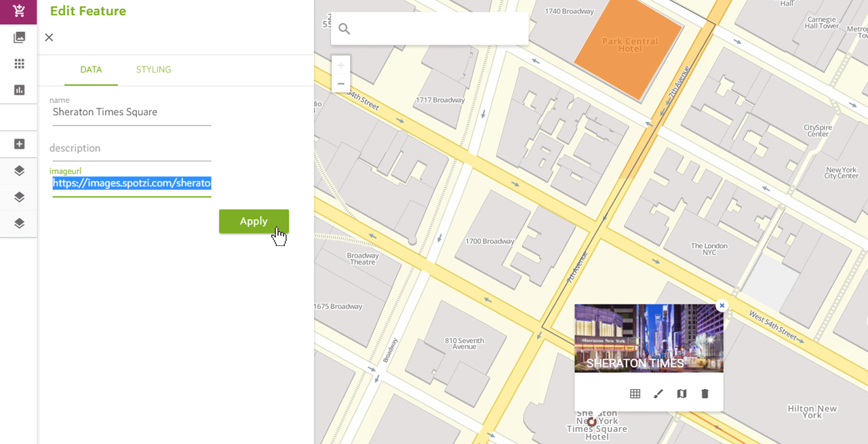Select the bottommost of three layers icons
The width and height of the screenshot is (868, 444).
pyautogui.click(x=19, y=223)
